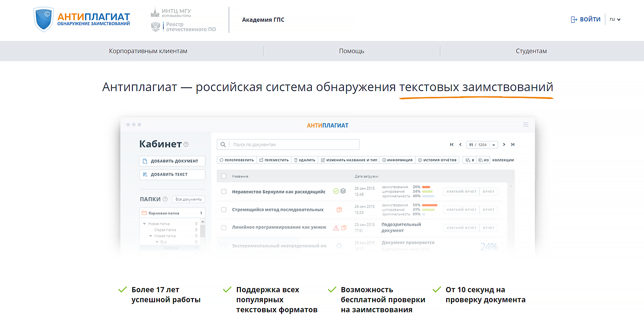Click the add to collection В button
Viewport: 644px width, 315px height.
click(x=470, y=160)
